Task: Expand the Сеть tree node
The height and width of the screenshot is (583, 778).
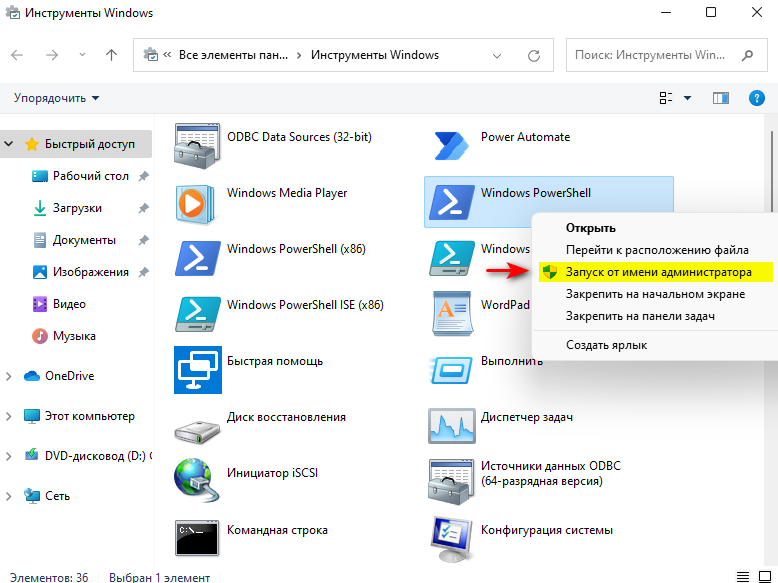Action: (8, 496)
